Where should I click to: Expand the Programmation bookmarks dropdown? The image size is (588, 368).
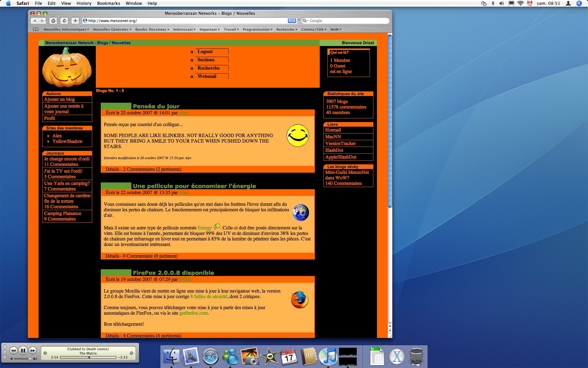pyautogui.click(x=257, y=29)
